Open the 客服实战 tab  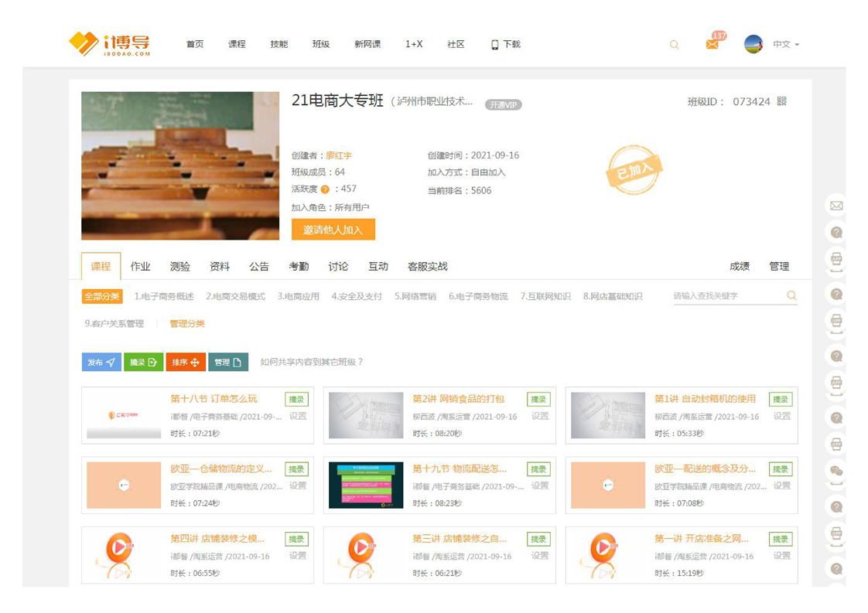click(x=427, y=267)
